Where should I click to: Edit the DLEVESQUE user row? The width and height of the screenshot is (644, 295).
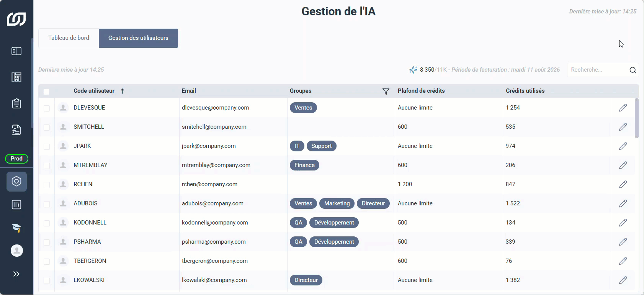[623, 108]
